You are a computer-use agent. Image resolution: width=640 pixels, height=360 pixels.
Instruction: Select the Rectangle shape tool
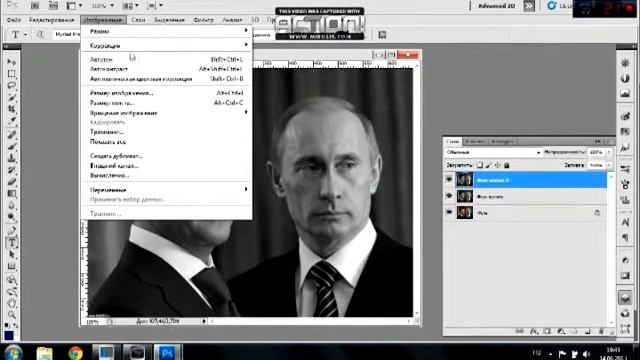coord(11,267)
